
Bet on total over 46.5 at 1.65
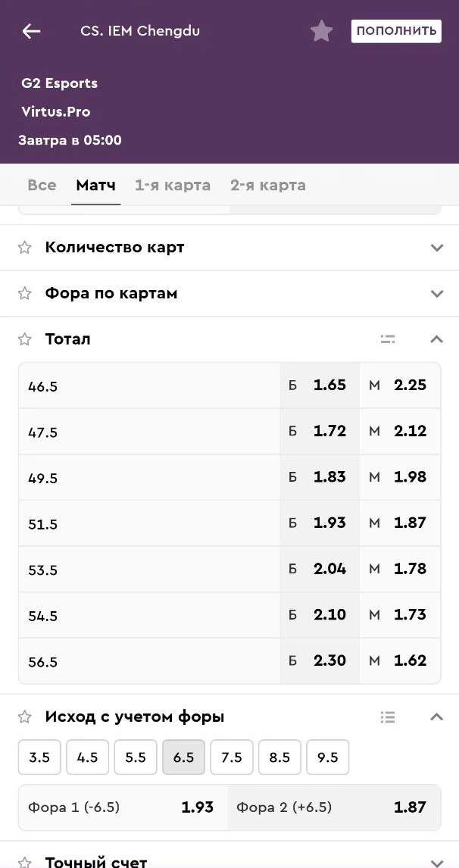(319, 386)
